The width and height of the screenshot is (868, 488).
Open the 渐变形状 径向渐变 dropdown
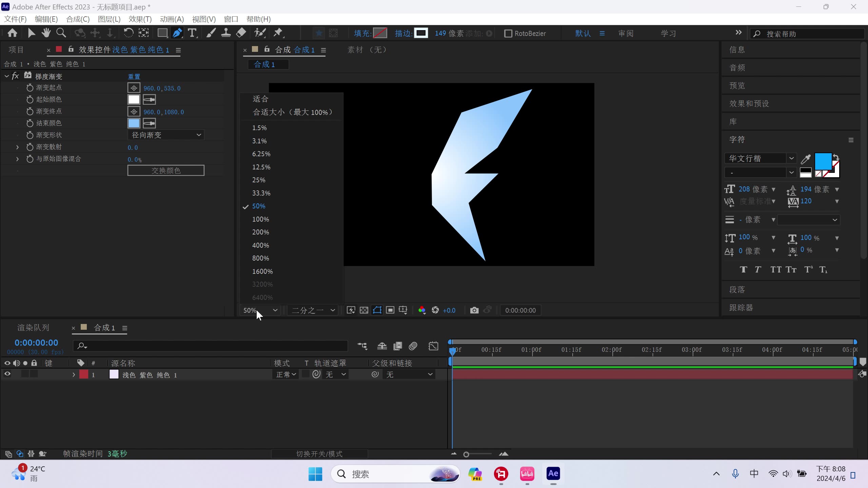click(x=166, y=135)
